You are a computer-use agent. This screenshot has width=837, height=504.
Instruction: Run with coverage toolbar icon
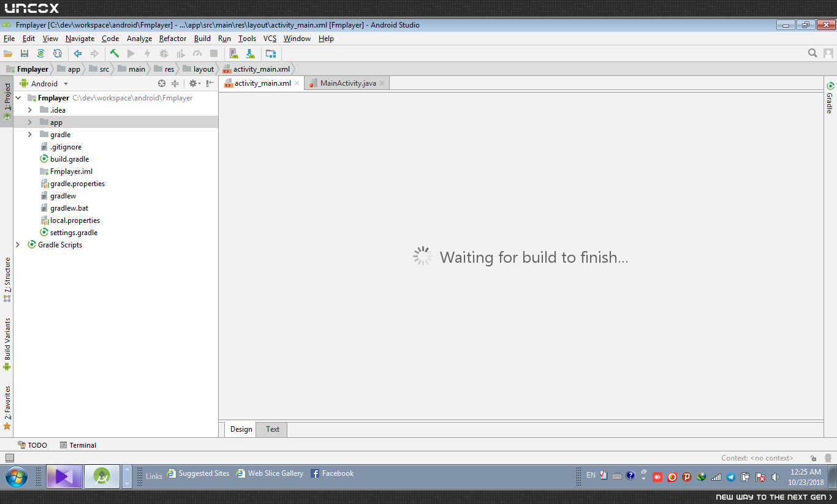coord(180,54)
